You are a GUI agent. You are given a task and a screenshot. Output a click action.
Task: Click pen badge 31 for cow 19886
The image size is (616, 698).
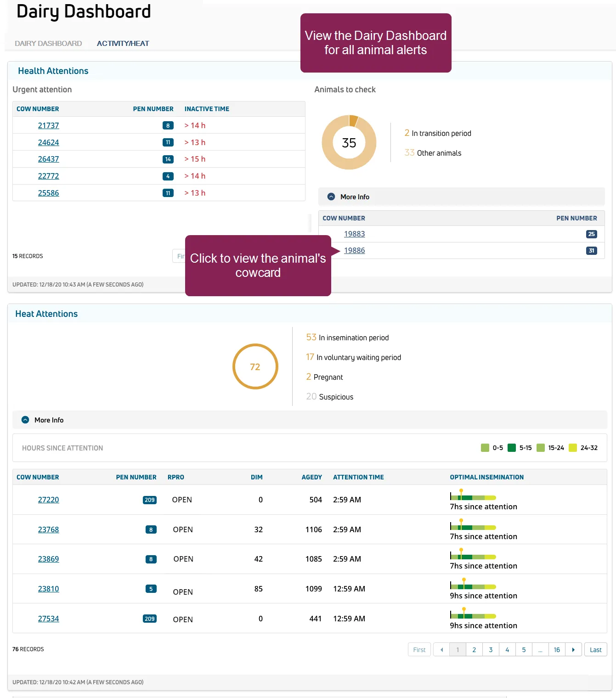[x=591, y=251]
